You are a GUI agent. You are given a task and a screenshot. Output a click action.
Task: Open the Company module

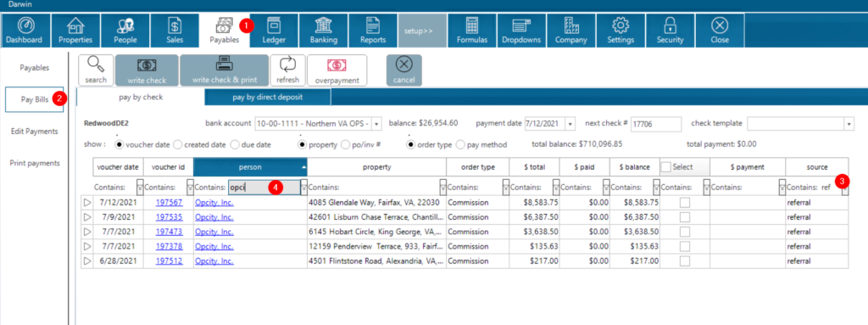tap(571, 31)
